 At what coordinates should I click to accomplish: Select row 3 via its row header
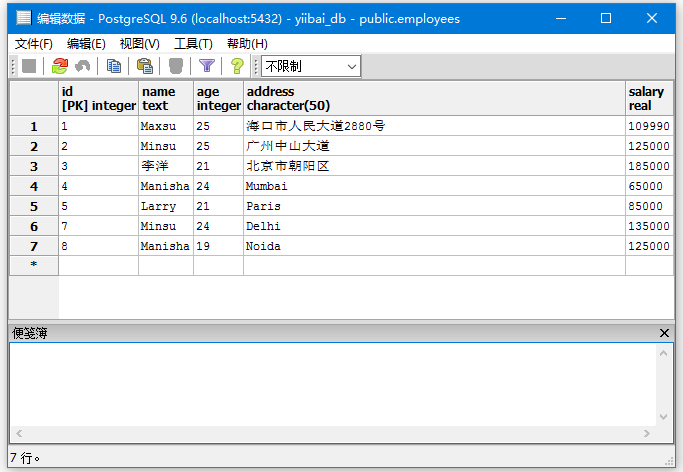point(34,166)
